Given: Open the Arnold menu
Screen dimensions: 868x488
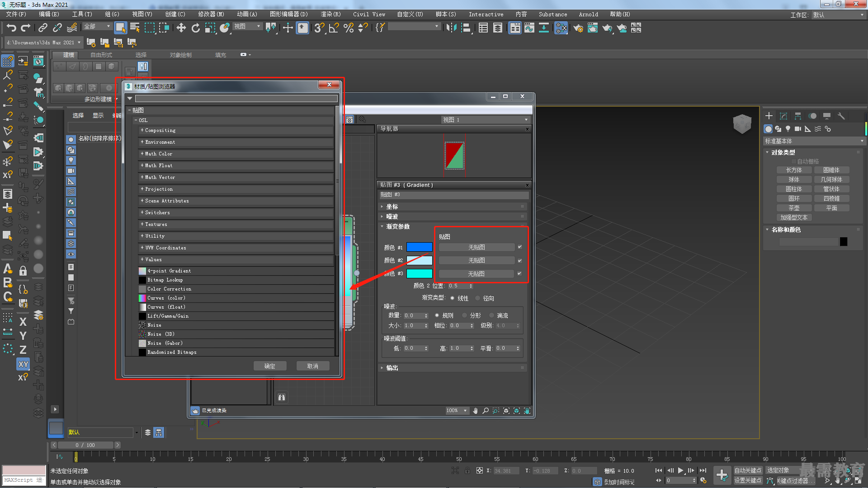Looking at the screenshot, I should pos(589,14).
